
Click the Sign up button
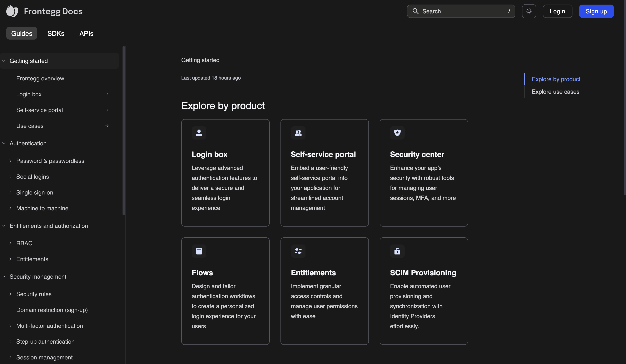pyautogui.click(x=596, y=11)
